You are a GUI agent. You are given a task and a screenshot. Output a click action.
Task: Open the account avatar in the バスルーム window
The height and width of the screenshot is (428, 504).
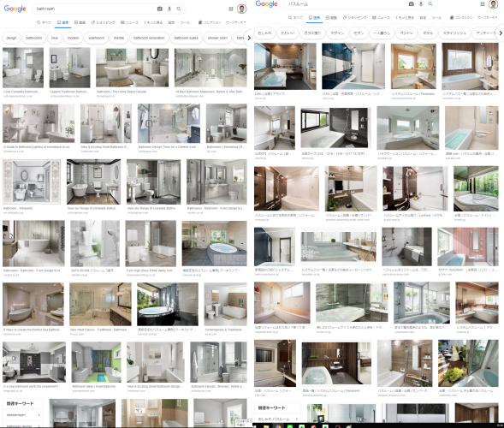tap(493, 4)
